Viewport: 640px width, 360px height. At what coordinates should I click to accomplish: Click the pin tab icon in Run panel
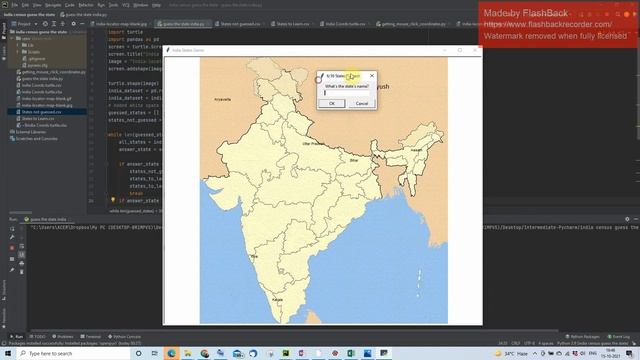(x=12, y=270)
